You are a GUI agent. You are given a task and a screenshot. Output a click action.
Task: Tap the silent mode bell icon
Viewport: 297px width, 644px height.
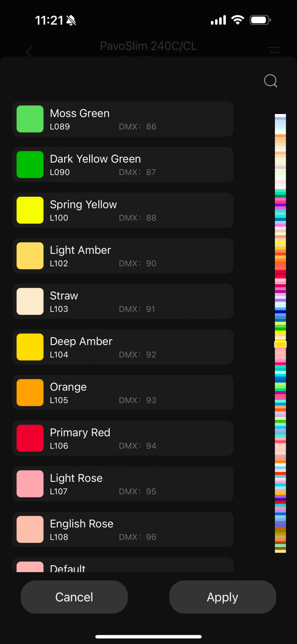[x=71, y=20]
